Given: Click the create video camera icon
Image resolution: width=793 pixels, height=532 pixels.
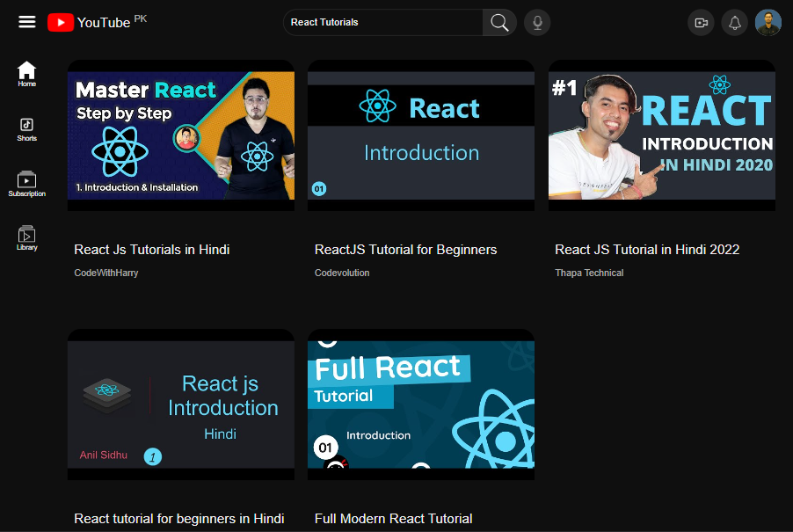Looking at the screenshot, I should pos(701,23).
